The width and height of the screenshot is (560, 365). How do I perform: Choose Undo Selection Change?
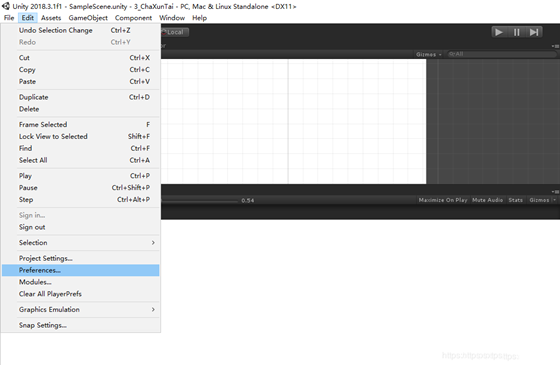[80, 30]
